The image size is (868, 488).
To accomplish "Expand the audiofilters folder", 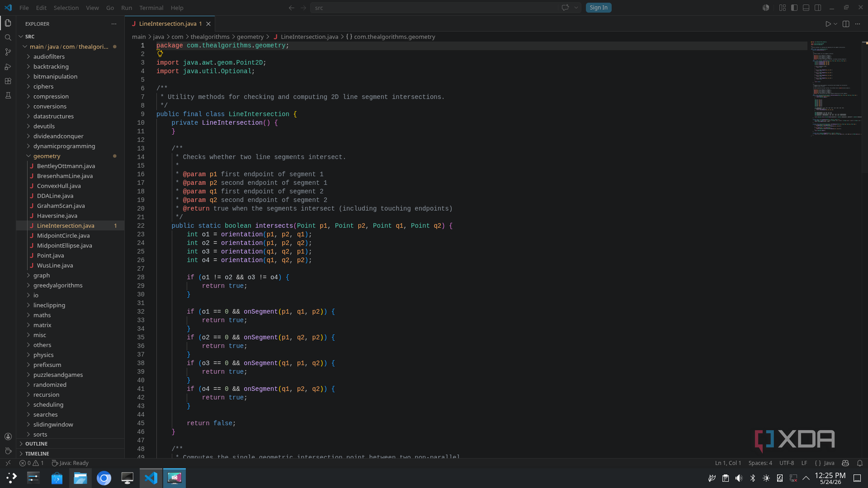I will click(70, 57).
